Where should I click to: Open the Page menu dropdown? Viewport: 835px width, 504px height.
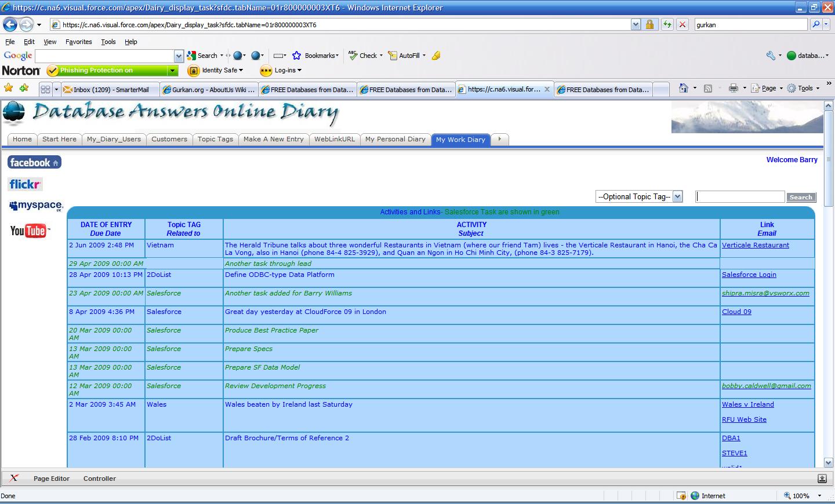coord(767,88)
